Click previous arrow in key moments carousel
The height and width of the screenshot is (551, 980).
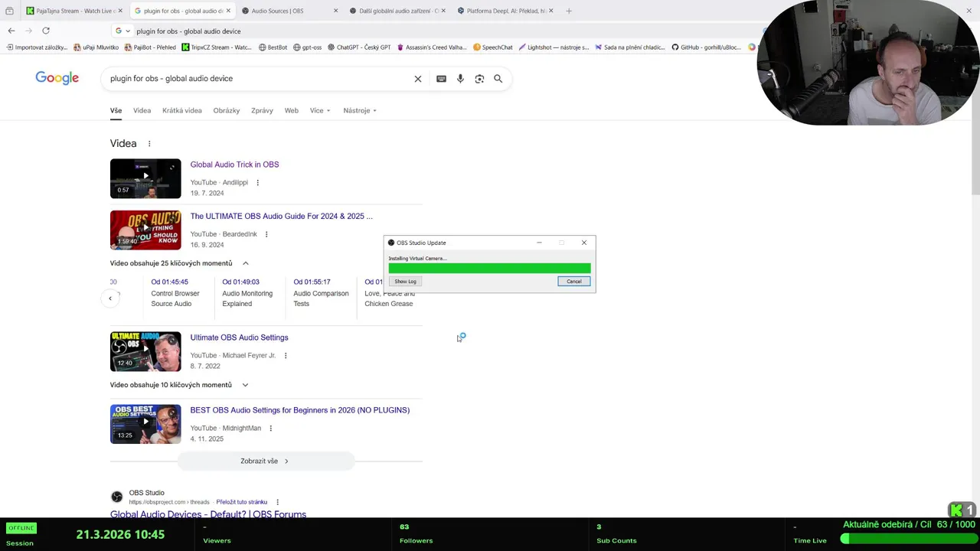tap(110, 298)
